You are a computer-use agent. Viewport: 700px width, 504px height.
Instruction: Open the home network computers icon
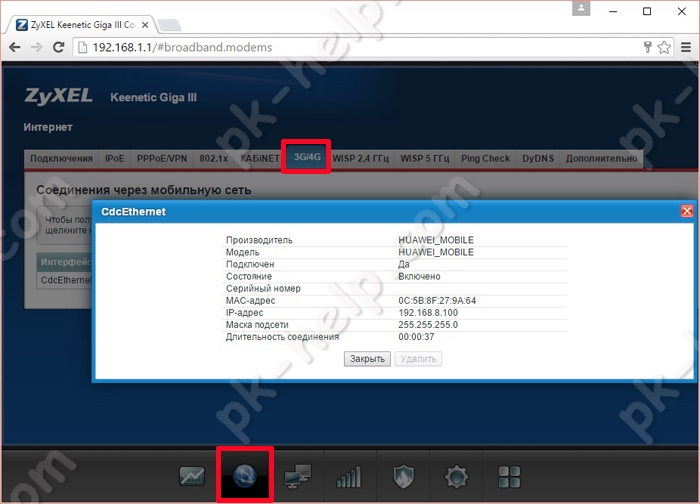pos(298,476)
